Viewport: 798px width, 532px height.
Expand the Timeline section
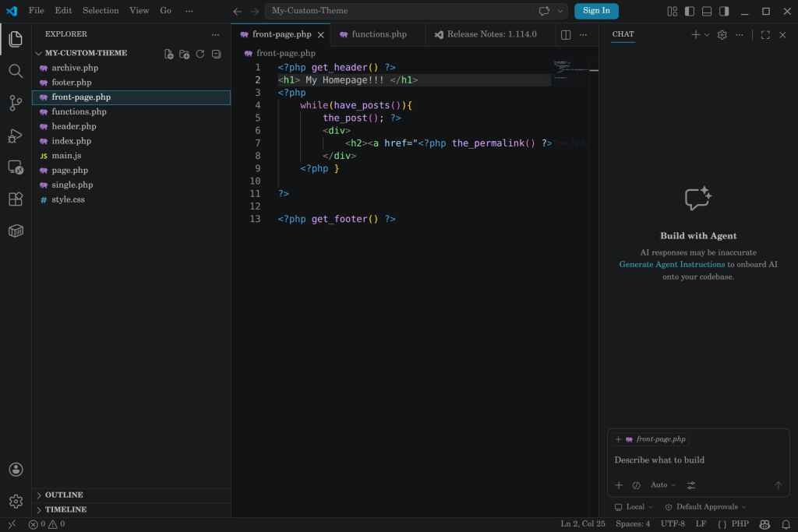pyautogui.click(x=65, y=509)
